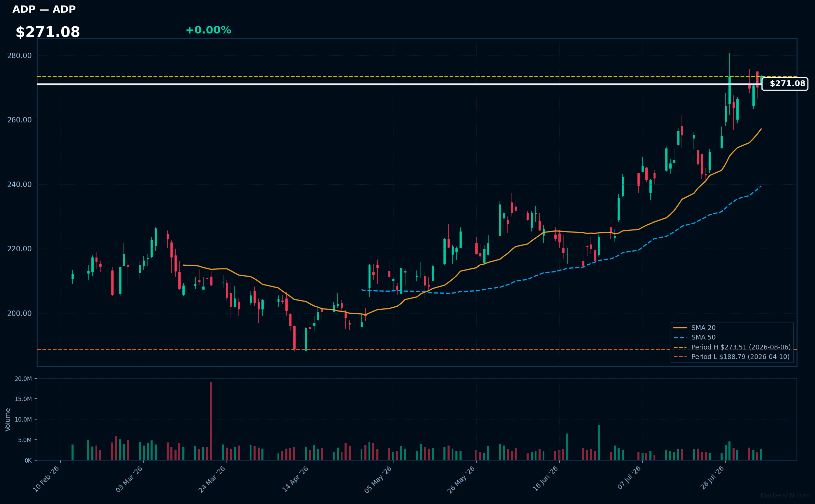Click the $271.08 current price tag
The height and width of the screenshot is (504, 815).
785,84
